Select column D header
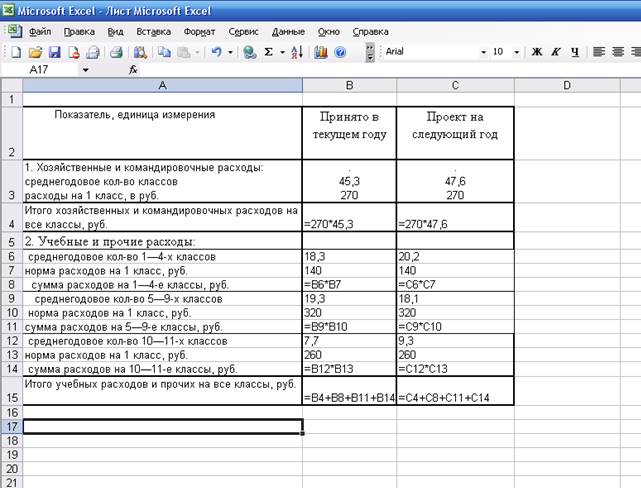The image size is (641, 488). pos(567,85)
